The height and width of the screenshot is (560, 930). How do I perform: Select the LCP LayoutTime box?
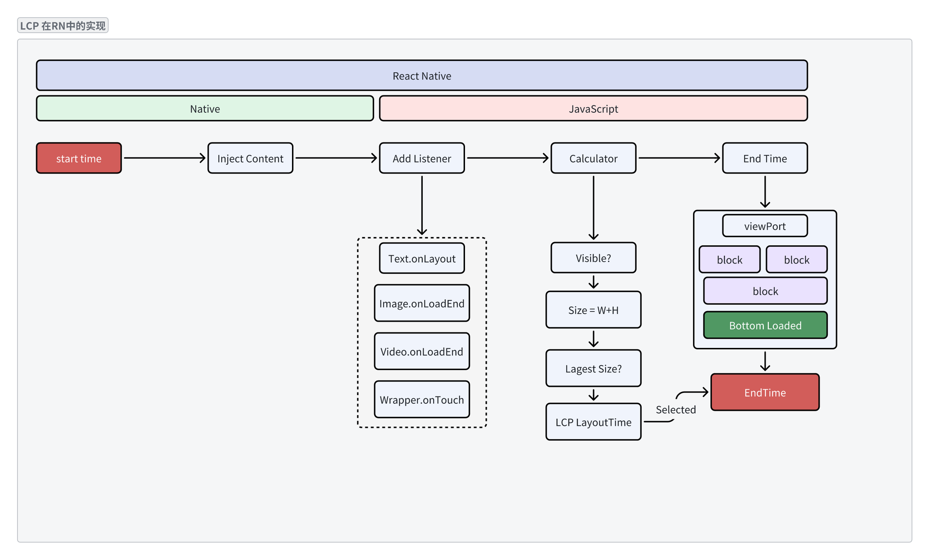click(x=594, y=422)
